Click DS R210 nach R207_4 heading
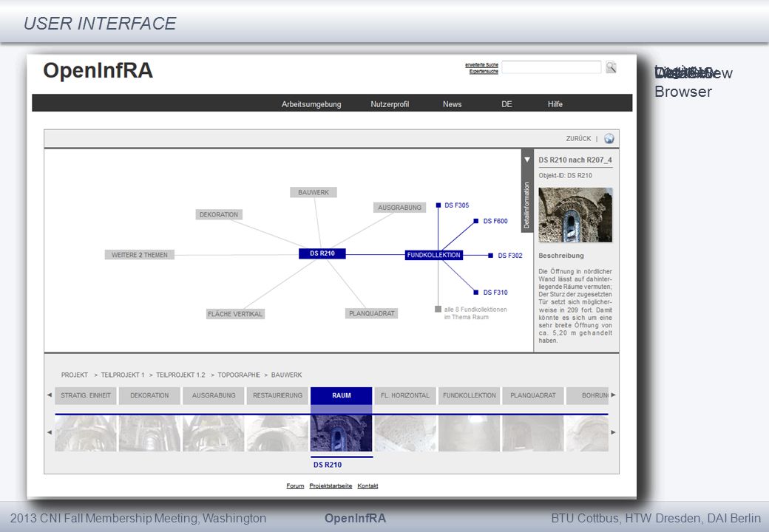The height and width of the screenshot is (532, 769). pos(575,160)
